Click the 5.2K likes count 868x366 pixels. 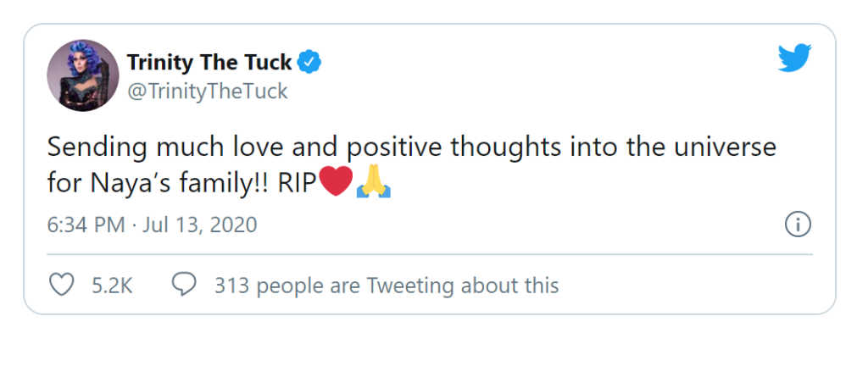pos(113,286)
